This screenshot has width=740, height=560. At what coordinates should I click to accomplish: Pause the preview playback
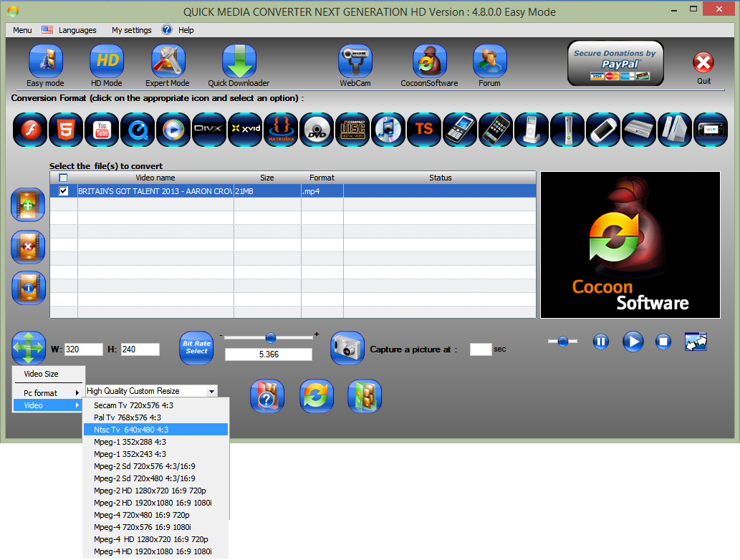tap(601, 342)
